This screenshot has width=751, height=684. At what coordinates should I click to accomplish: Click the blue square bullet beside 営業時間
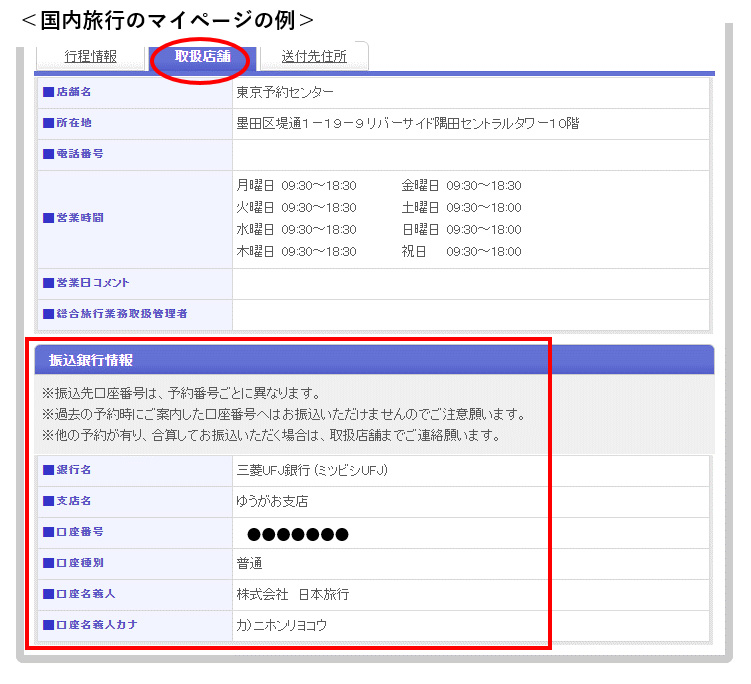coord(48,218)
